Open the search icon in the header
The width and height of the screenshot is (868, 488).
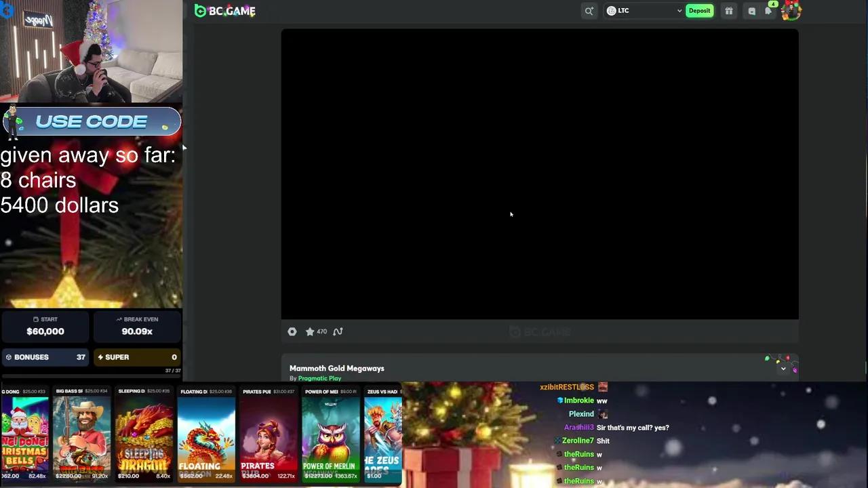[x=589, y=10]
